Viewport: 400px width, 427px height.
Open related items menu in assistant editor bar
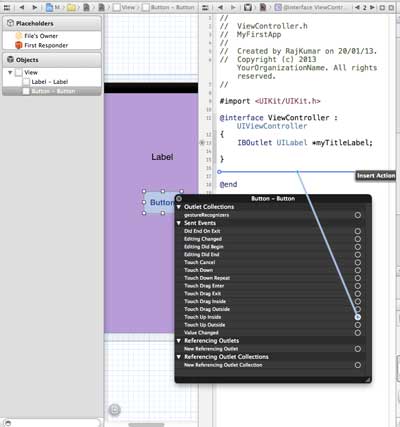[x=206, y=7]
